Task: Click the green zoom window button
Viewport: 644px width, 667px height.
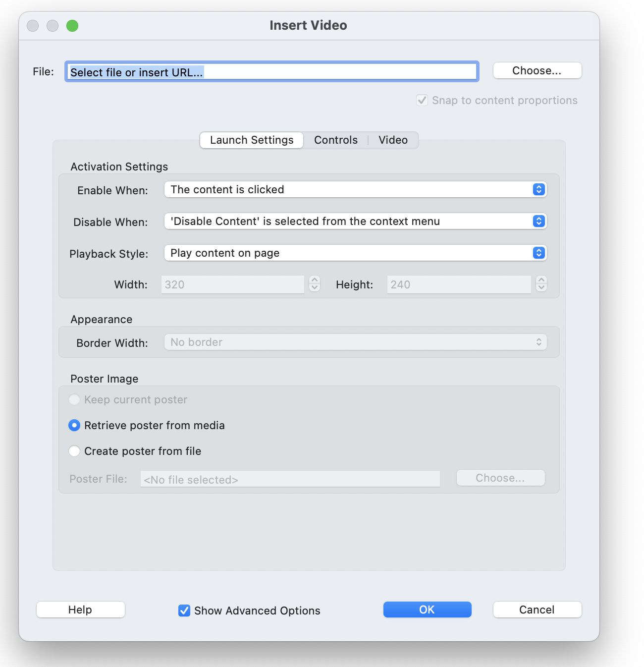Action: [72, 25]
